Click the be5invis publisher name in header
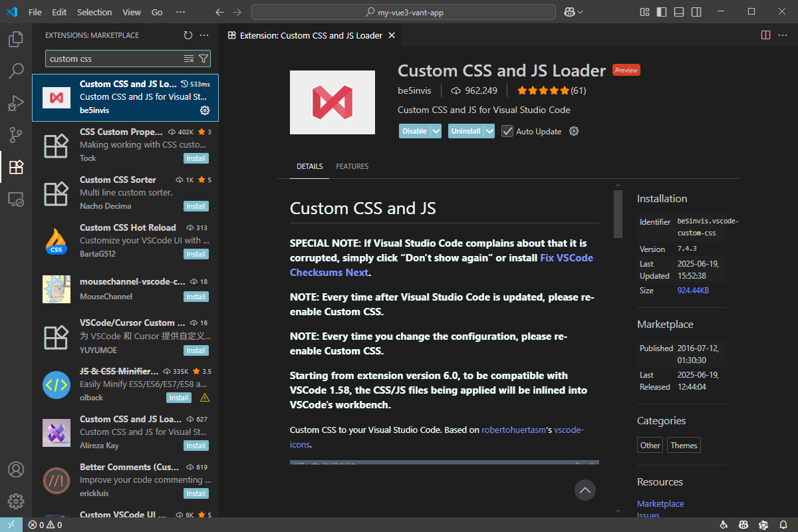Screen dimensions: 798x532 tap(415, 90)
